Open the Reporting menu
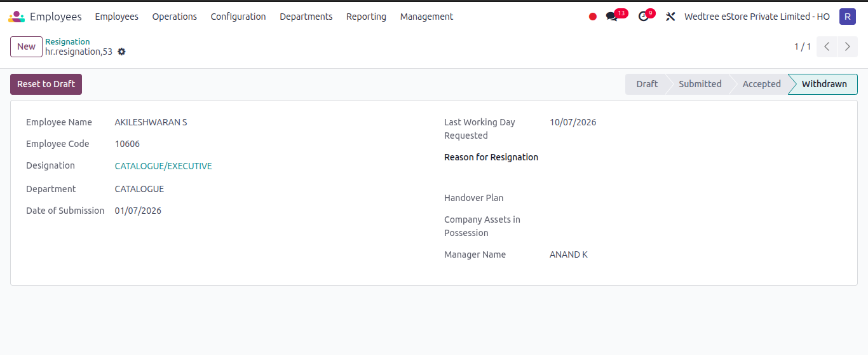Viewport: 868px width, 355px height. pyautogui.click(x=366, y=17)
